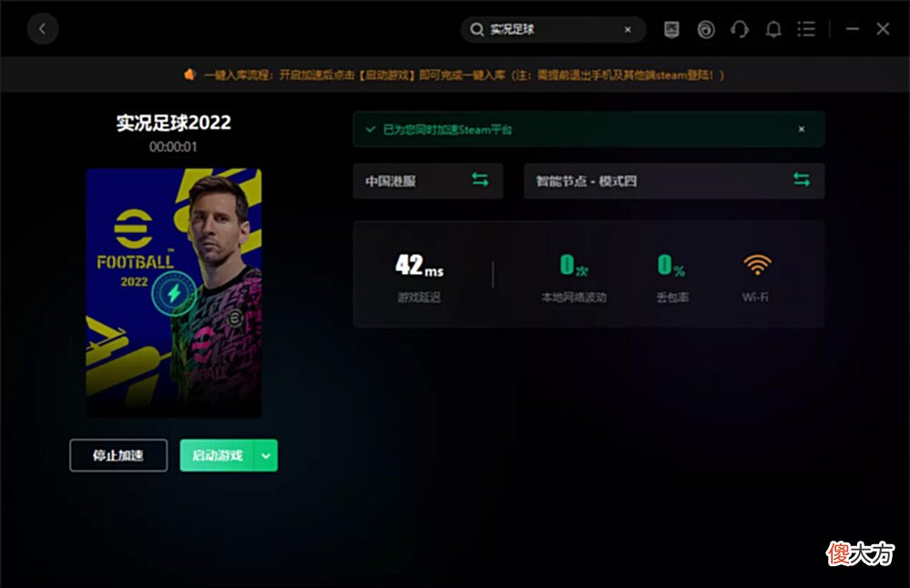Click the eFootball 2022 cover image
This screenshot has height=588, width=910.
click(174, 292)
